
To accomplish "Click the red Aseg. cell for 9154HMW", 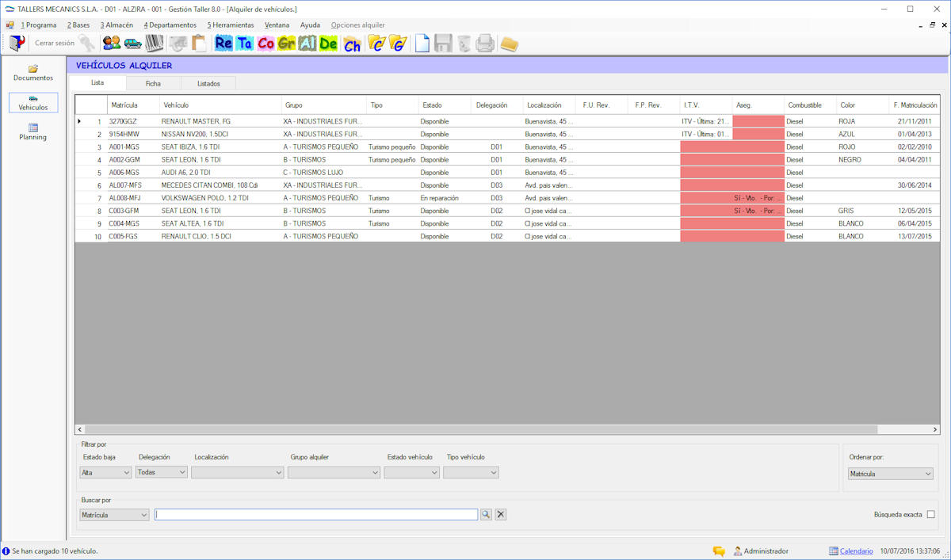I will pos(758,134).
